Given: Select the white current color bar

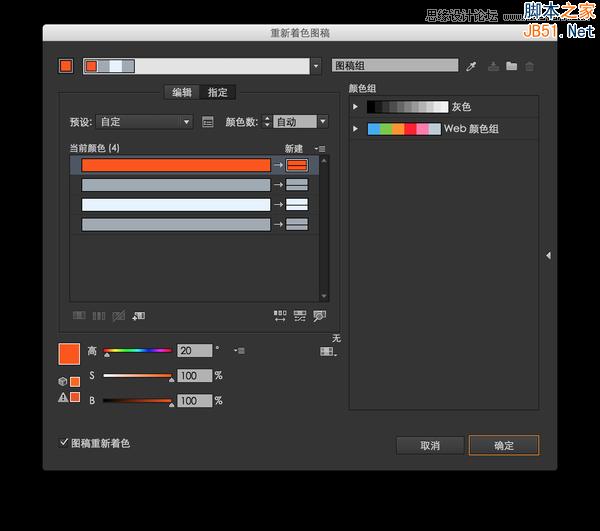Looking at the screenshot, I should 176,204.
